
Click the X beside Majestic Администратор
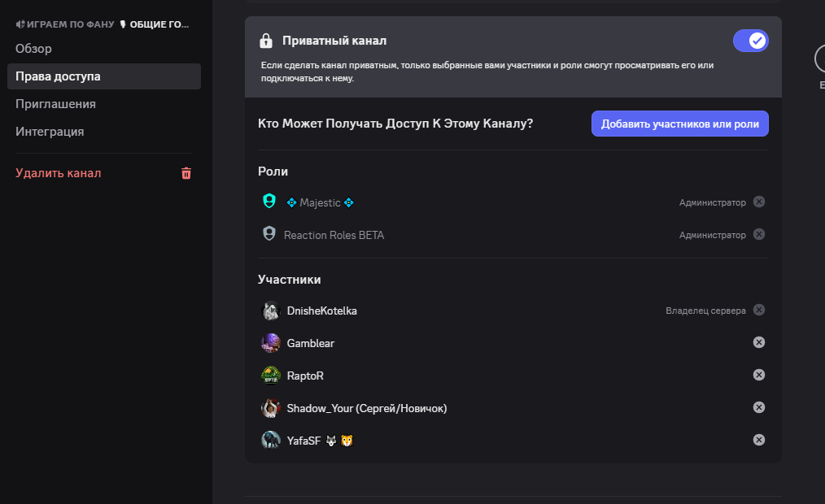(x=759, y=202)
